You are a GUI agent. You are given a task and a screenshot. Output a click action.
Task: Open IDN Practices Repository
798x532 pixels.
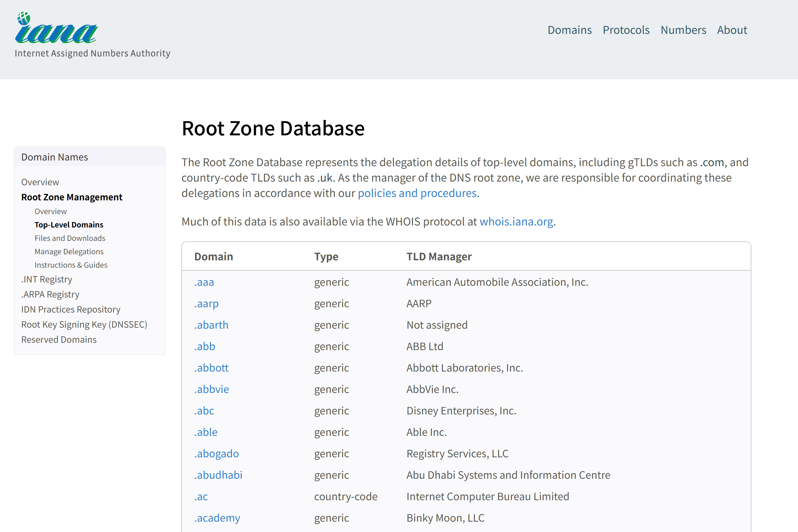(71, 310)
